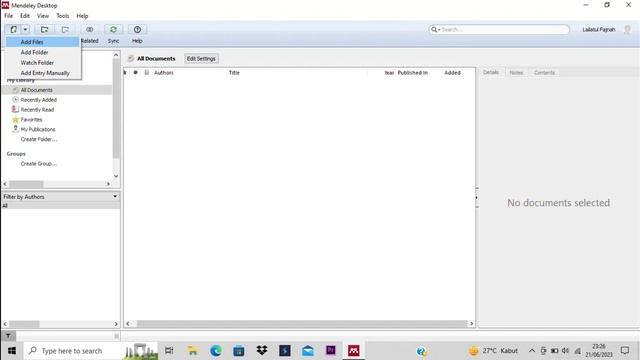Open the File menu

(9, 16)
